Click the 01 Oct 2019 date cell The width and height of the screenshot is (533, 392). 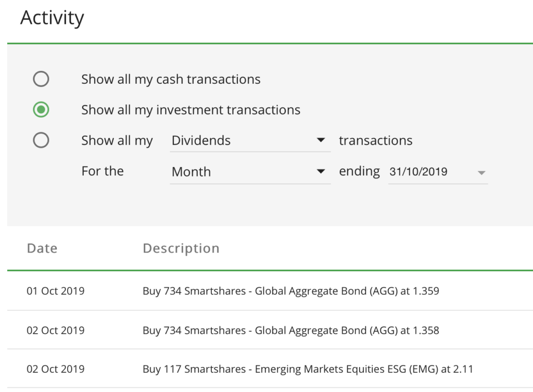click(x=56, y=291)
